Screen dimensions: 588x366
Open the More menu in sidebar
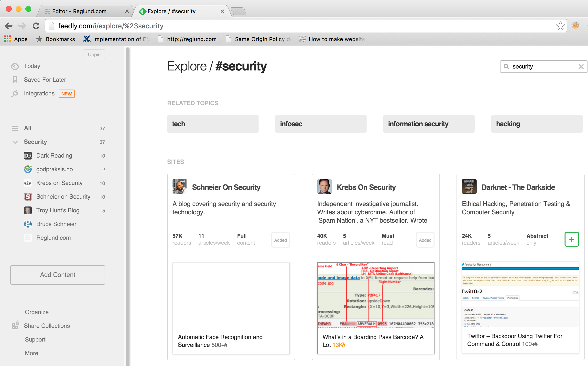[x=32, y=353]
